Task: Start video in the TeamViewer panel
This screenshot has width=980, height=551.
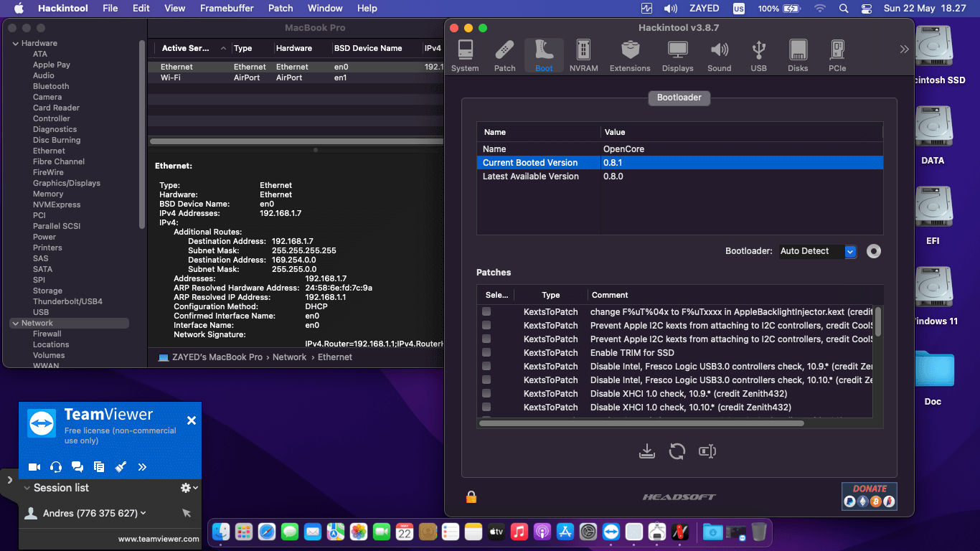Action: click(34, 467)
